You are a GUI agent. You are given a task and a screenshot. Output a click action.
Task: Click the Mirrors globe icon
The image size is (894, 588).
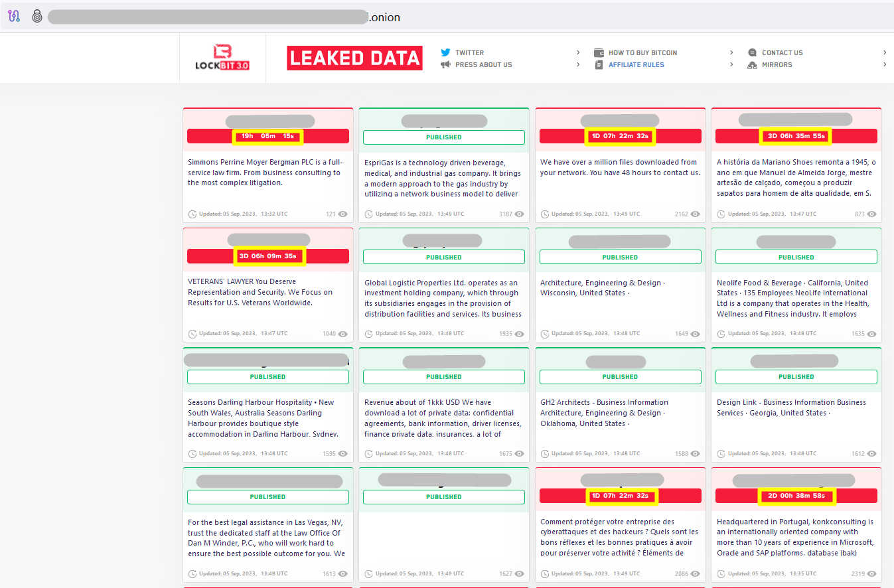(x=752, y=65)
